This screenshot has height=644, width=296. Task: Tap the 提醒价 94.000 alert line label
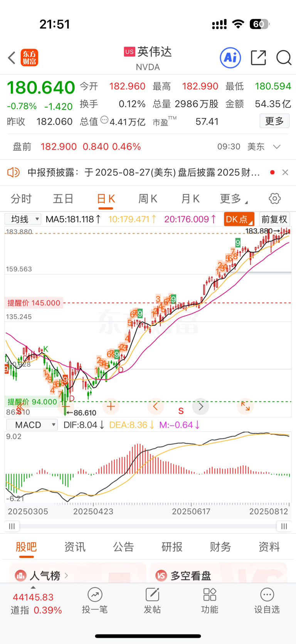[x=32, y=402]
